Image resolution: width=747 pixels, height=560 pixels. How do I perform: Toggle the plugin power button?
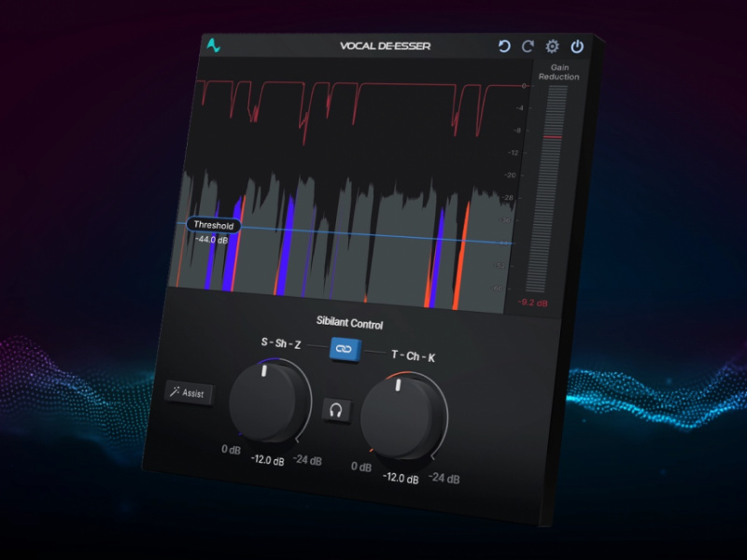coord(577,47)
